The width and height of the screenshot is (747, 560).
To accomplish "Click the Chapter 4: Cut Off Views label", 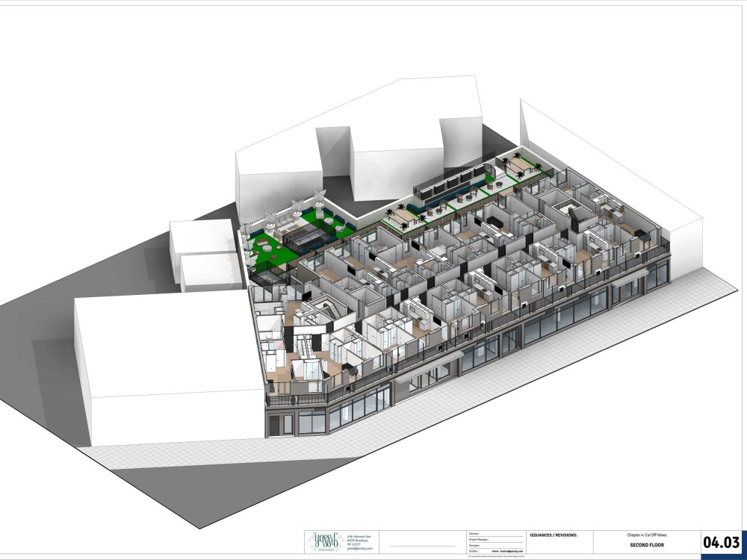I will point(646,535).
